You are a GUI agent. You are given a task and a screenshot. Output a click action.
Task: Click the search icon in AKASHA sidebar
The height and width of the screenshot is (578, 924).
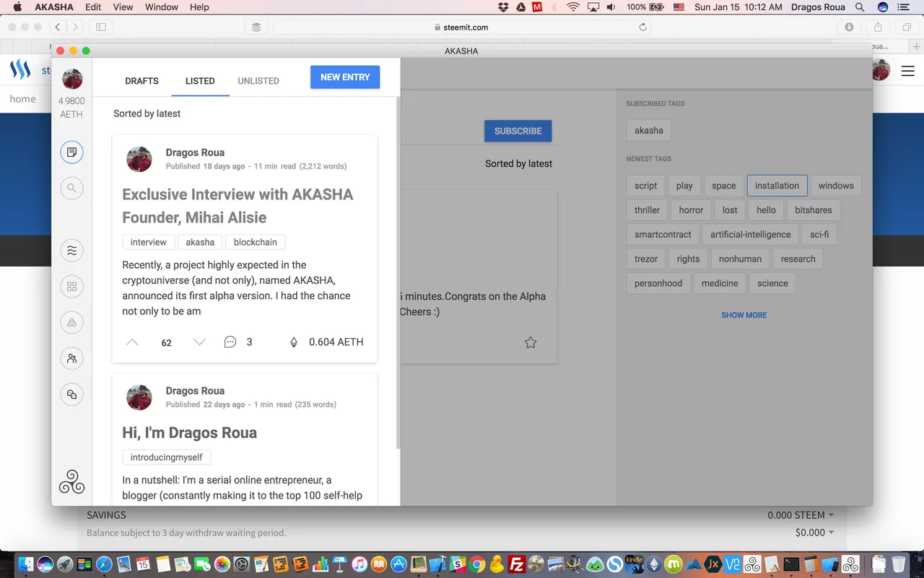pos(71,189)
